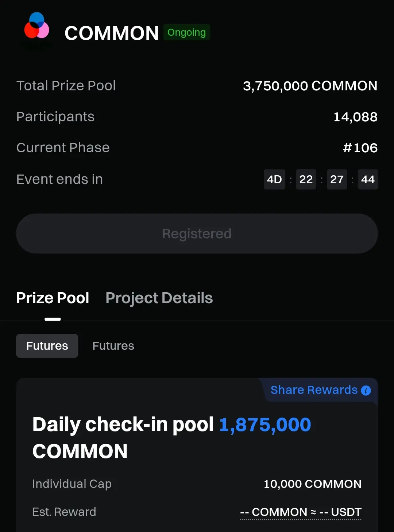
Task: Click the #106 current phase number
Action: (360, 148)
